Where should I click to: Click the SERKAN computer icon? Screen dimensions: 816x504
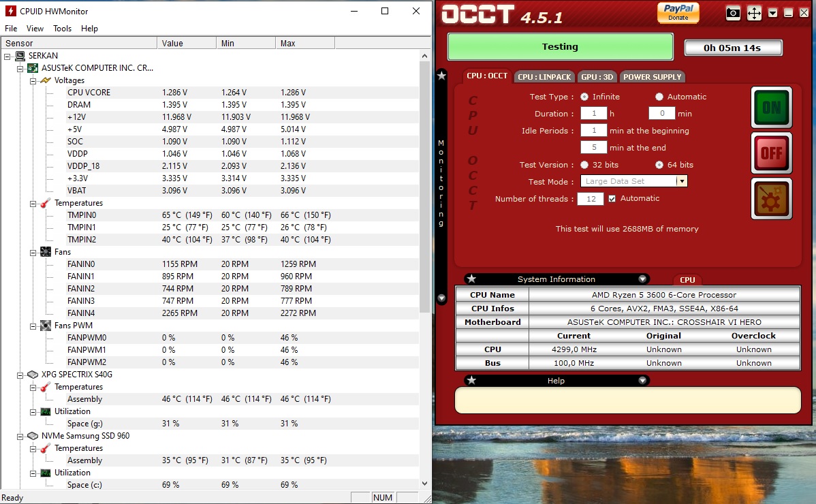[20, 56]
